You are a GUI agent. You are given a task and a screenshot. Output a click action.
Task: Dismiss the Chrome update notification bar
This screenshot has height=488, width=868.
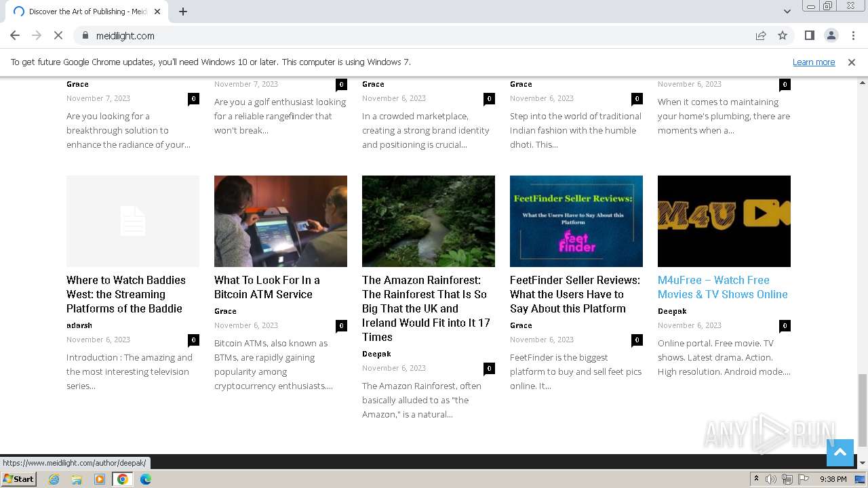pyautogui.click(x=852, y=62)
